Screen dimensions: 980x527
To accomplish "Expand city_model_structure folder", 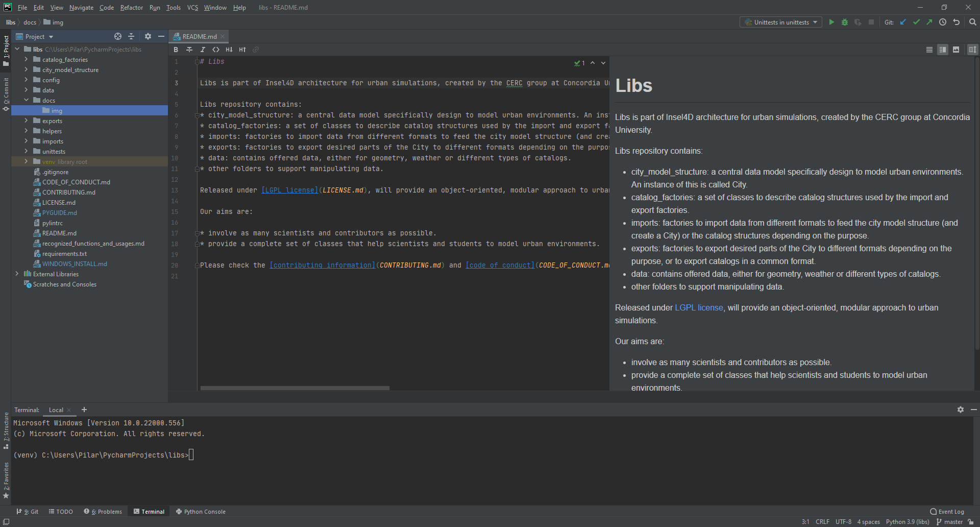I will [x=26, y=69].
